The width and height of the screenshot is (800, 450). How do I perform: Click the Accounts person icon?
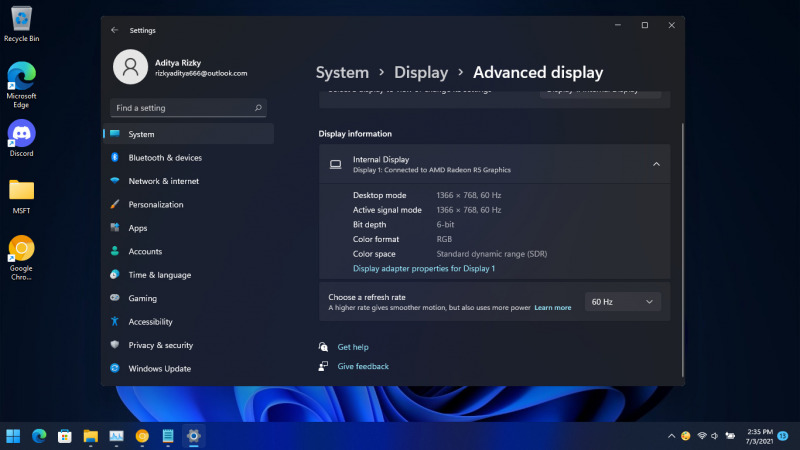coord(115,251)
